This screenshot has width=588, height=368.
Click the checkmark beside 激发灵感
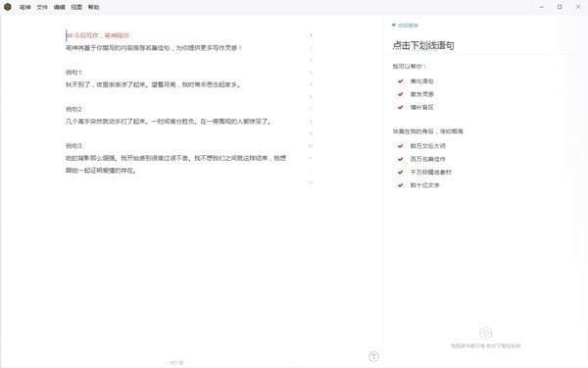(x=401, y=94)
